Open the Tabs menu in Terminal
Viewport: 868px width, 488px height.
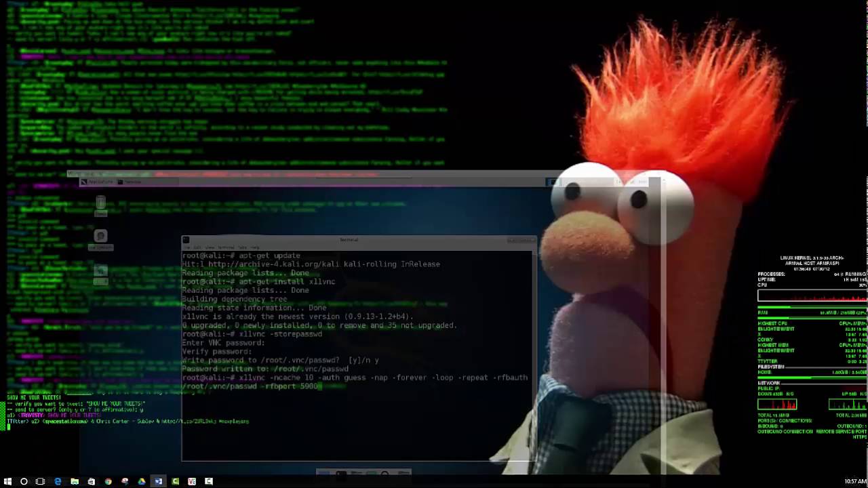(243, 247)
